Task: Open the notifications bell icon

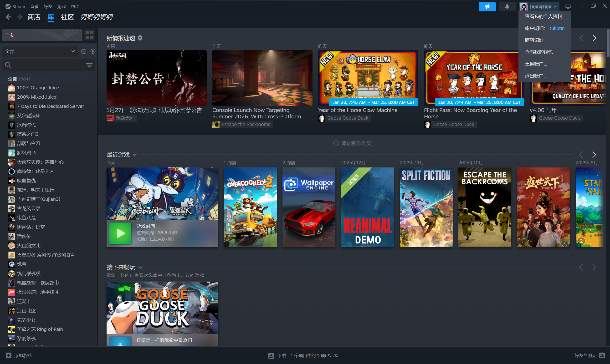Action: [x=507, y=7]
